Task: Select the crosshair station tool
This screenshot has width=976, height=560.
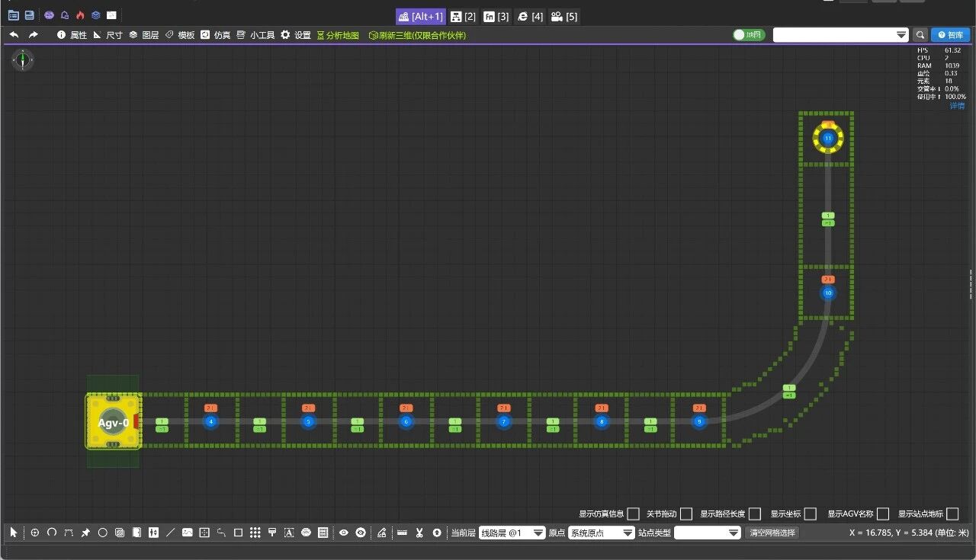Action: 34,533
